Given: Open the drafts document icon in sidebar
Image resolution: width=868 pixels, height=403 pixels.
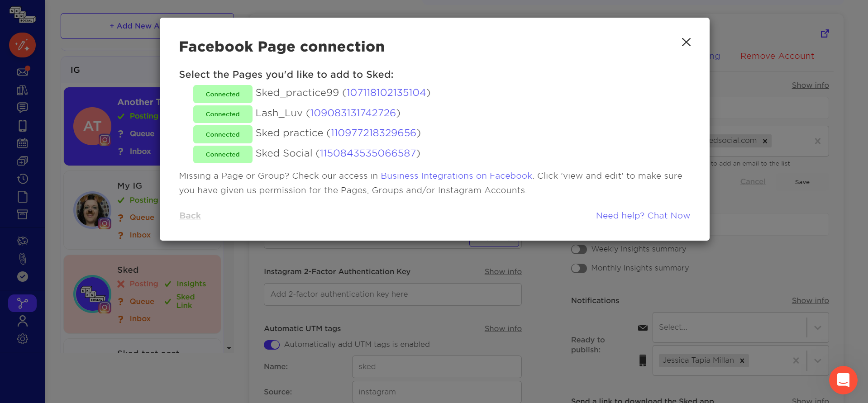Looking at the screenshot, I should point(22,197).
